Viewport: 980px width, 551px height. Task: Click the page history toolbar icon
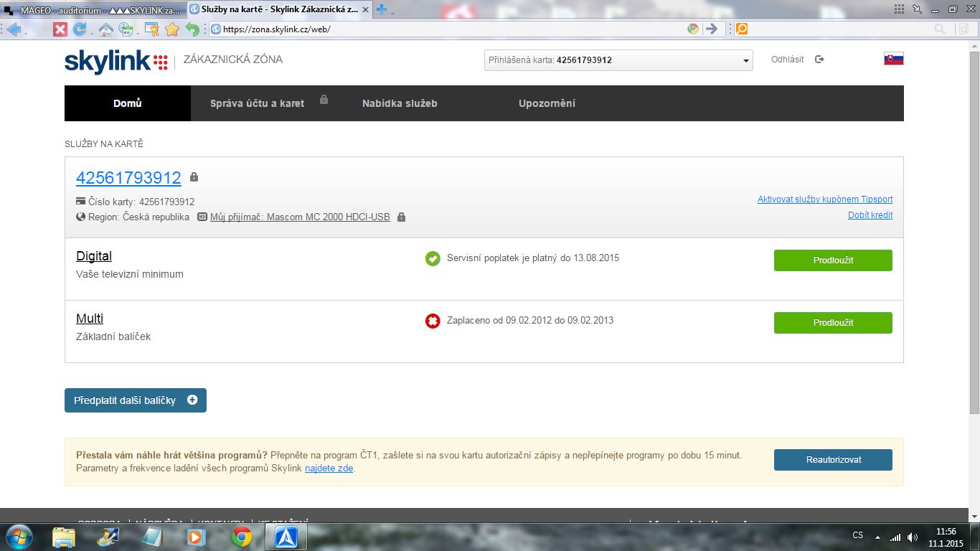click(x=126, y=29)
